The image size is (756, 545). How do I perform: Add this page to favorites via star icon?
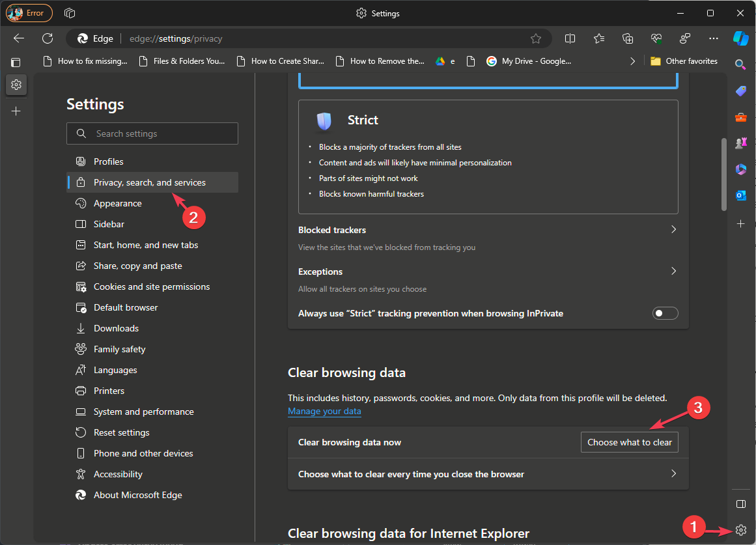tap(536, 38)
